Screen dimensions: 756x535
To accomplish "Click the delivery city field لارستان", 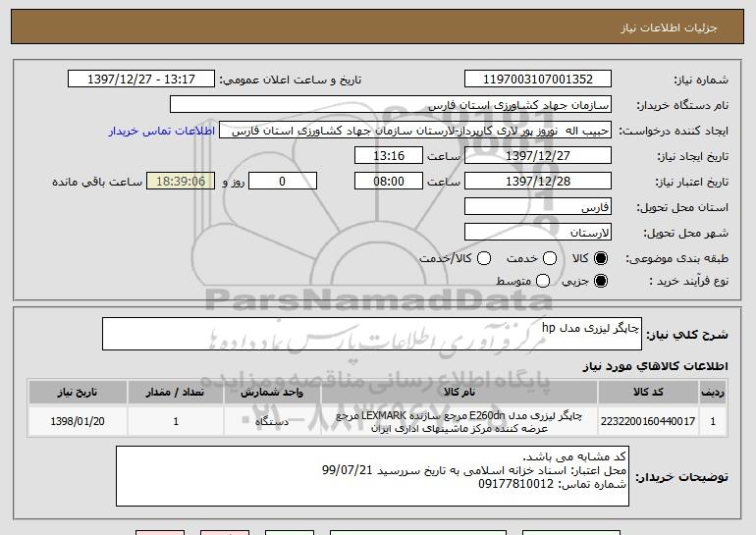I will [538, 233].
